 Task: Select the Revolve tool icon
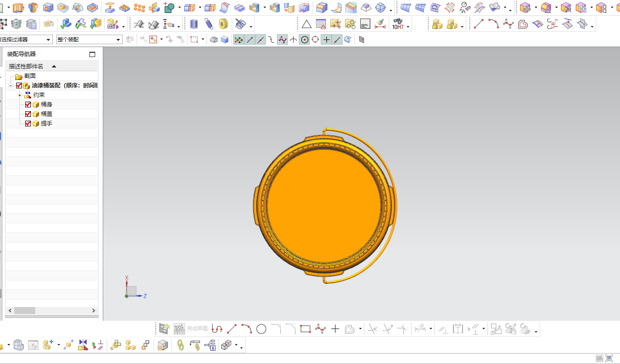[33, 7]
